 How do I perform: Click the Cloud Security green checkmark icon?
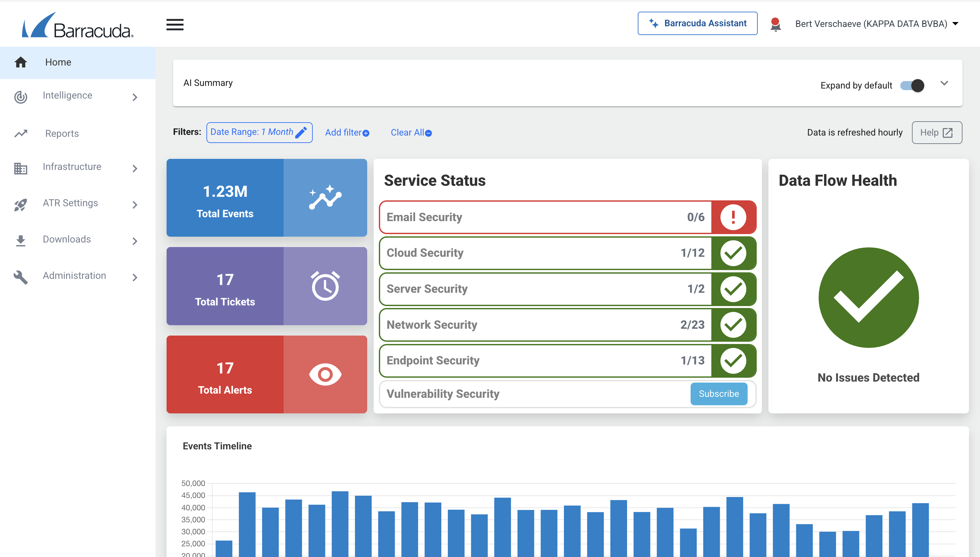click(x=733, y=253)
